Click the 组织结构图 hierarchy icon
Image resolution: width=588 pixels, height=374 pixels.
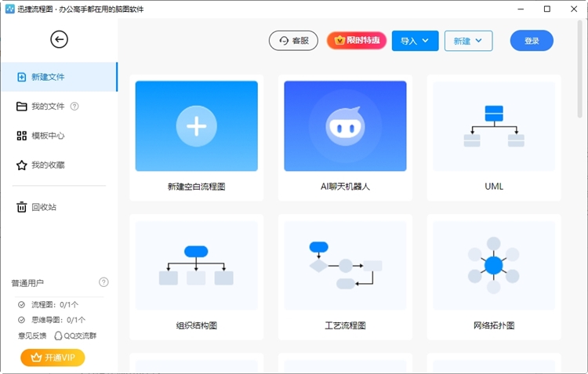click(x=196, y=265)
